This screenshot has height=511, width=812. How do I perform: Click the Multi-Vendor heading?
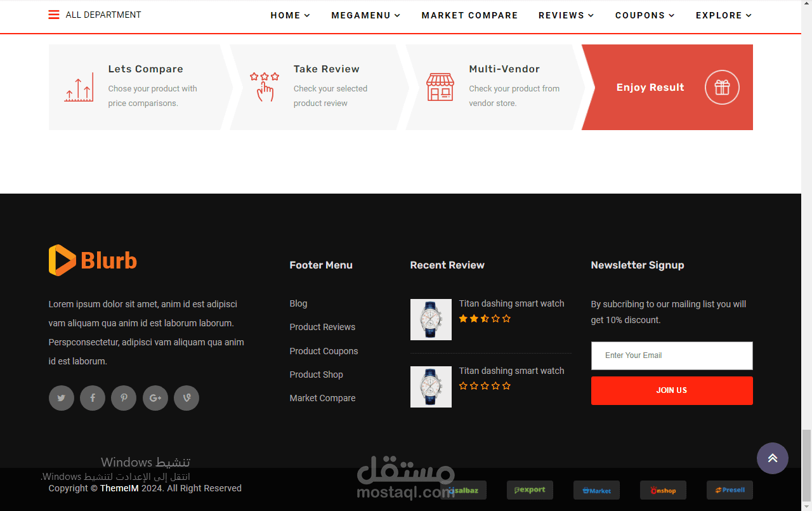pos(504,69)
